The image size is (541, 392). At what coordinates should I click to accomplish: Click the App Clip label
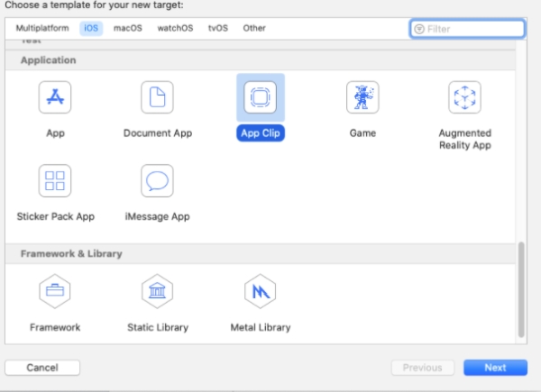[x=261, y=133]
